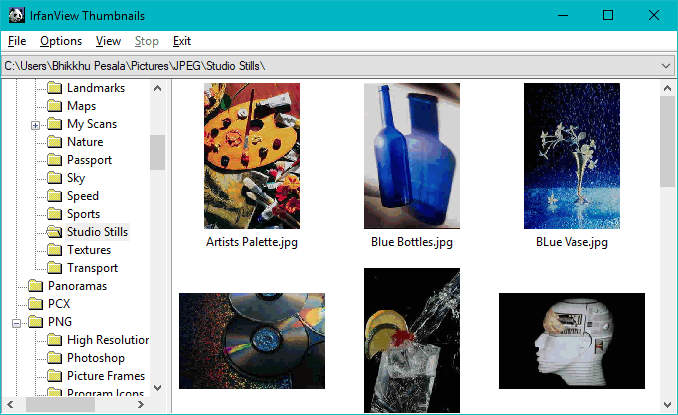Image resolution: width=678 pixels, height=415 pixels.
Task: Click the Maps folder icon
Action: [x=54, y=106]
